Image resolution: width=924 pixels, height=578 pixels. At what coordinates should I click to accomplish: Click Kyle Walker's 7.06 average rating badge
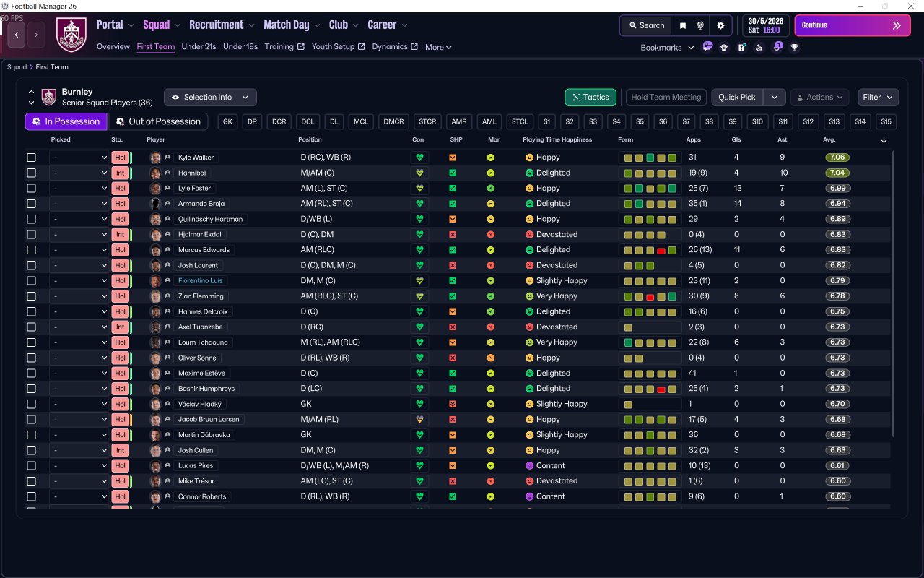tap(837, 158)
